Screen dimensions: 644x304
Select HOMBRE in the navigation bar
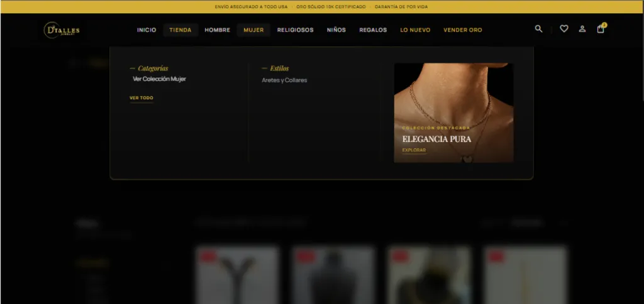pyautogui.click(x=217, y=30)
